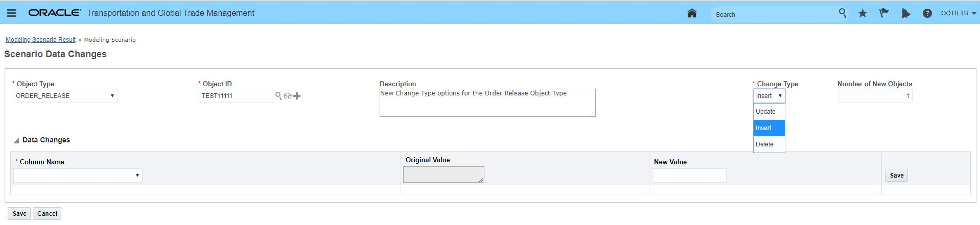Viewport: 980px width, 225px height.
Task: Open the help question mark icon
Action: pyautogui.click(x=927, y=14)
